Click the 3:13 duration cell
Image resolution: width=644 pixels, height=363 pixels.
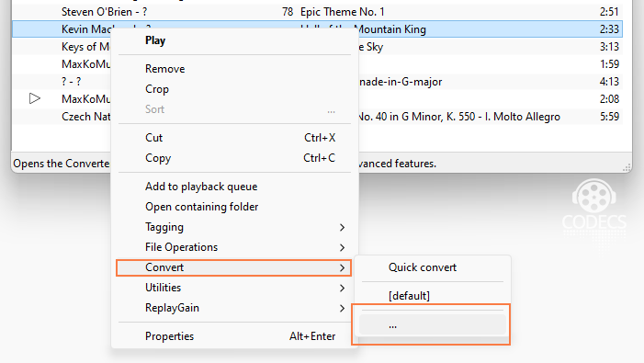tap(609, 47)
